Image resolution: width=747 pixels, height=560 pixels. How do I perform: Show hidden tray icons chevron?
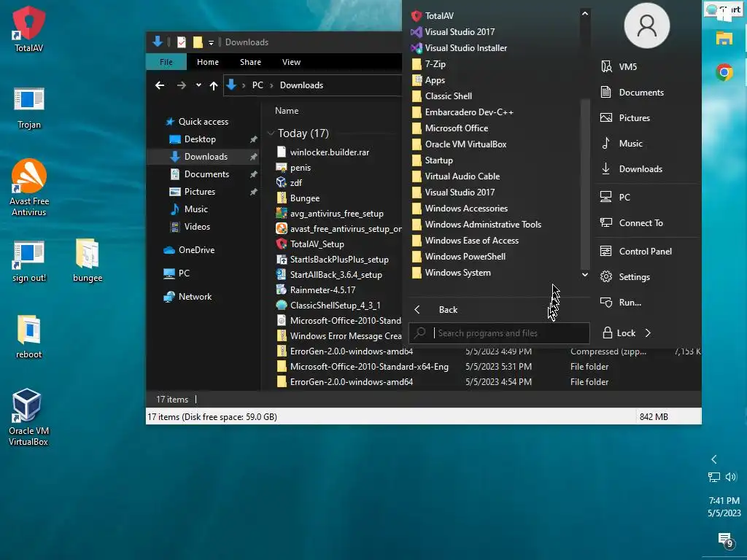point(713,459)
